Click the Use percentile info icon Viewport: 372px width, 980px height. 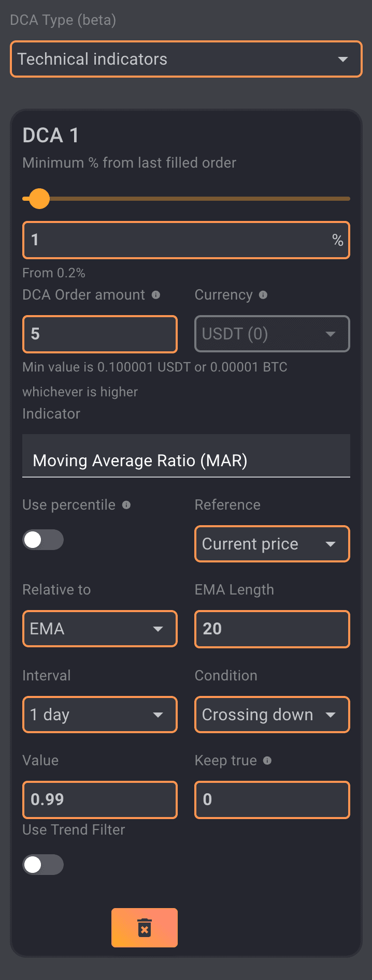(126, 505)
